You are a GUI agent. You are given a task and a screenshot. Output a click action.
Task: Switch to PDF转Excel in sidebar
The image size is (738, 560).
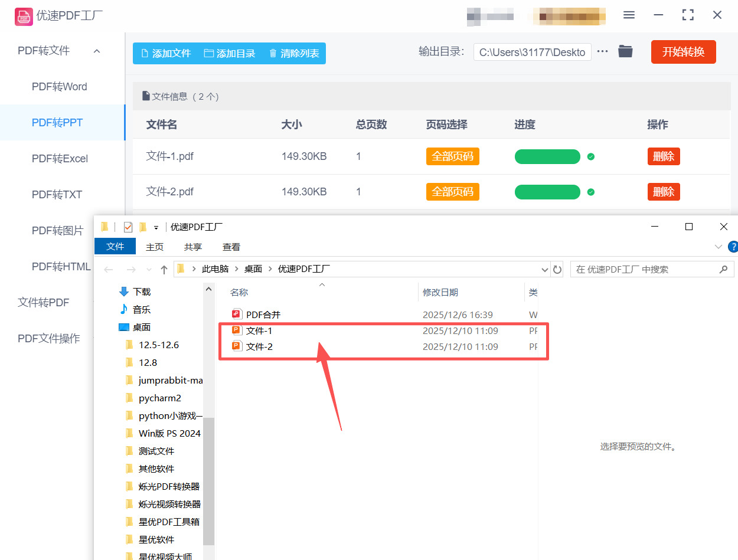click(60, 159)
